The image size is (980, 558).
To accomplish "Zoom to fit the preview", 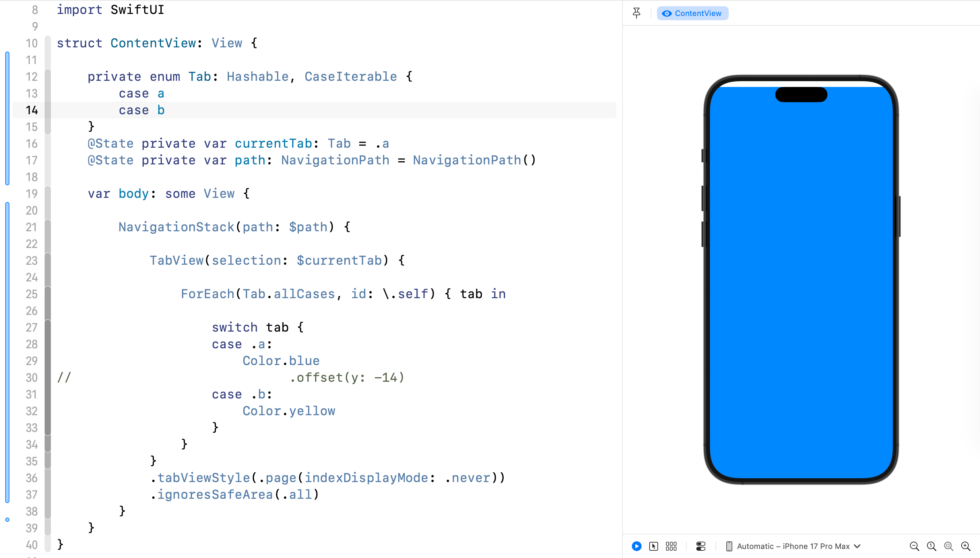I will pyautogui.click(x=949, y=546).
